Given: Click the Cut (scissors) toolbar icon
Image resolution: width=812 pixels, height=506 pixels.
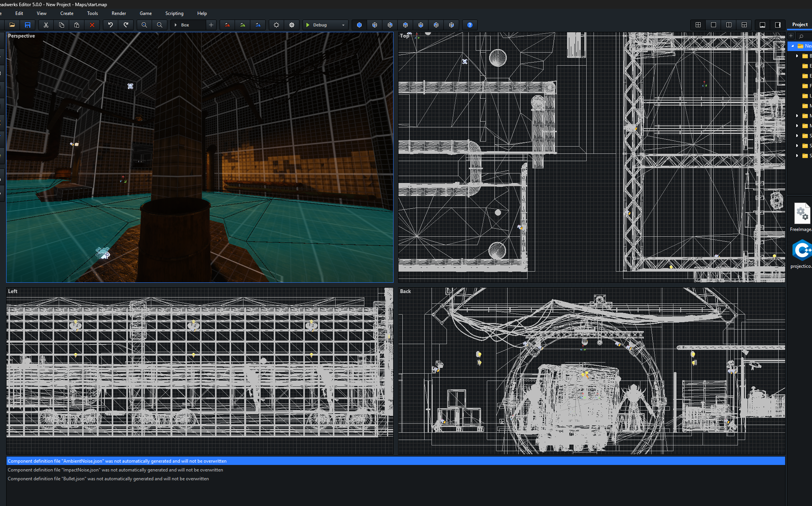Looking at the screenshot, I should 46,25.
